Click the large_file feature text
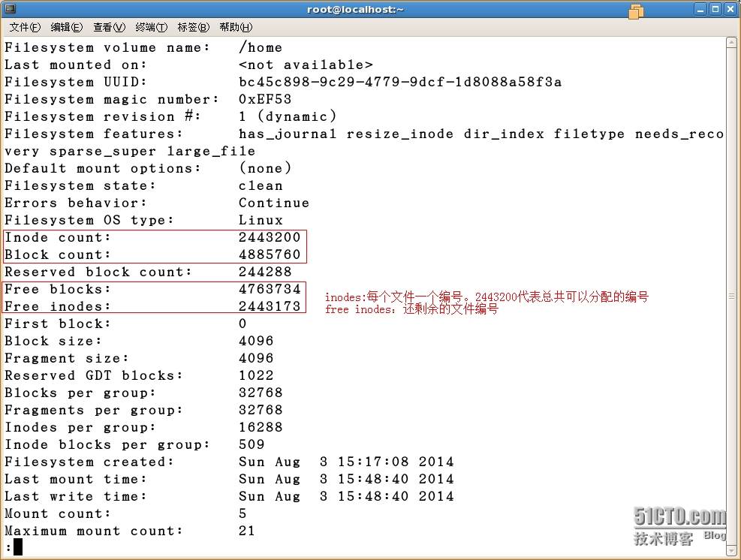Screen dimensions: 741x560 coord(211,151)
